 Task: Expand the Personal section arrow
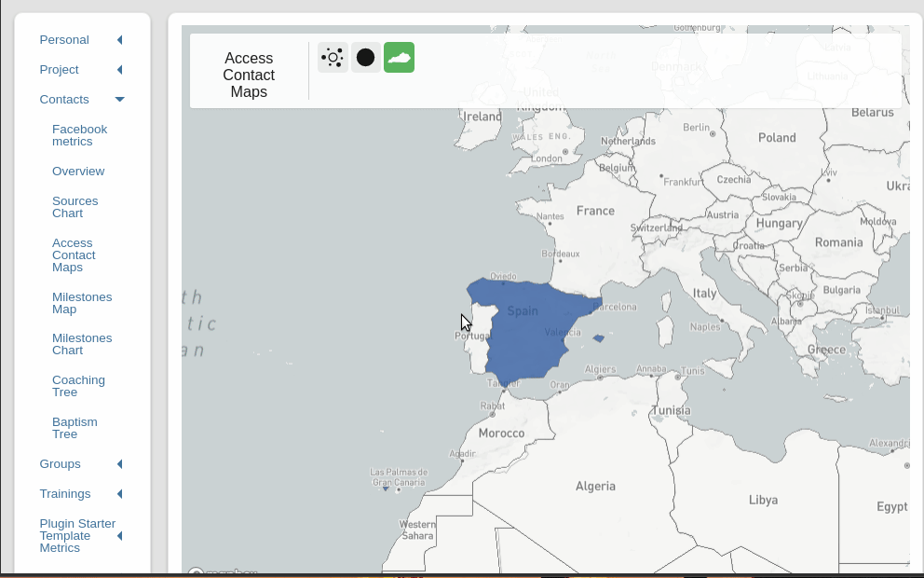(119, 39)
